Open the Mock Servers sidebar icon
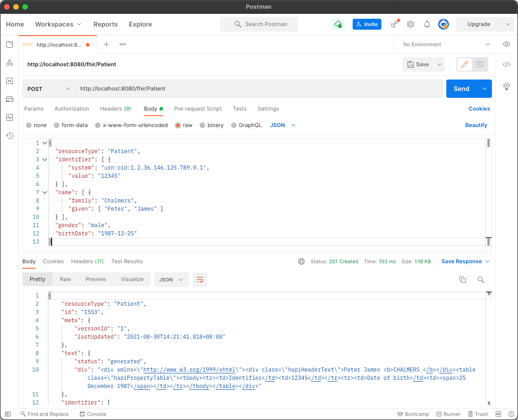Screen dimensions: 518x420 point(10,99)
